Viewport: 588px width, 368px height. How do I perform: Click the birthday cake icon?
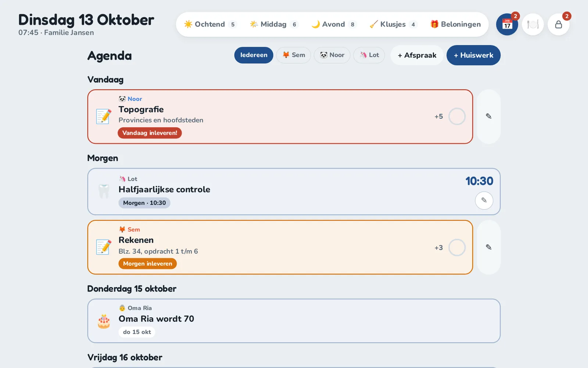click(x=104, y=321)
